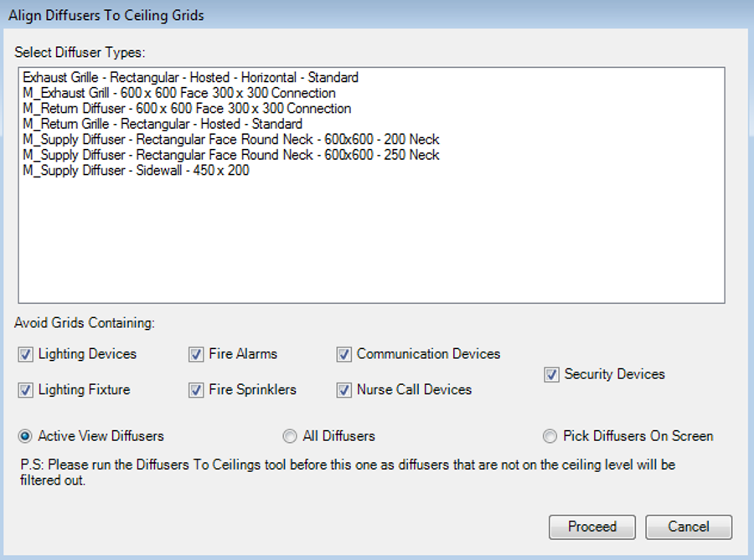Click empty area of diffuser types list
The image size is (754, 560).
pos(370,243)
